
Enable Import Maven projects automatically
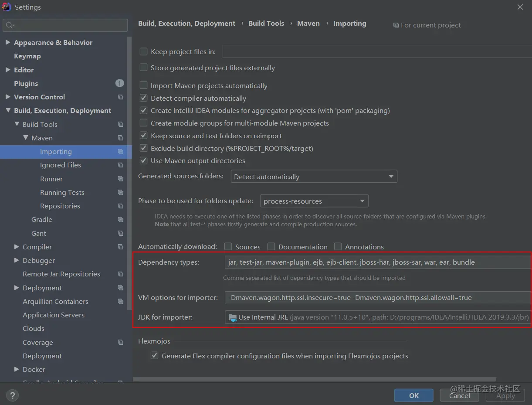click(143, 85)
